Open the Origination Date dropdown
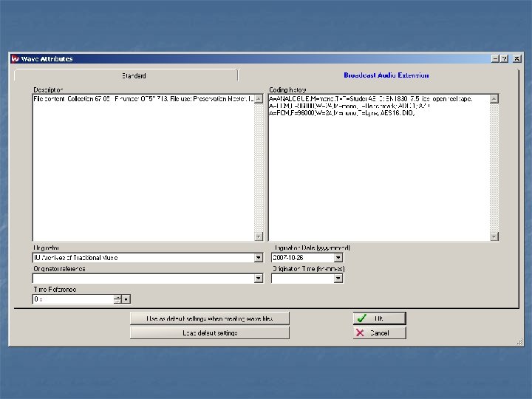Screen dimensions: 532x399 pyautogui.click(x=338, y=258)
